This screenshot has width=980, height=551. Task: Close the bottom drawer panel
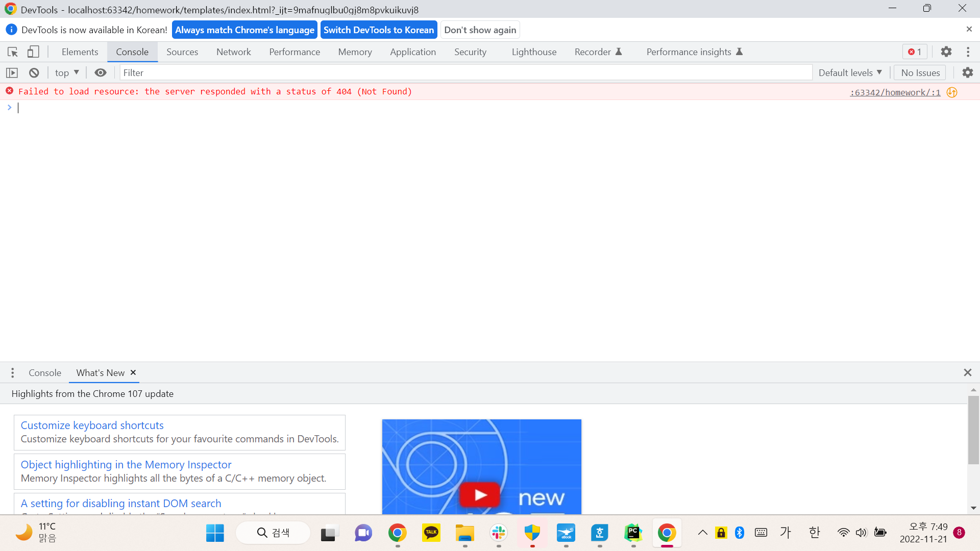point(967,373)
